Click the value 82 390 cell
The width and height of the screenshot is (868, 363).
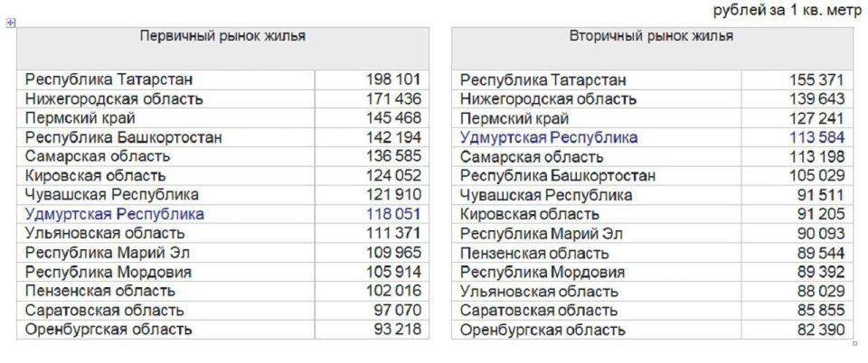[x=820, y=330]
